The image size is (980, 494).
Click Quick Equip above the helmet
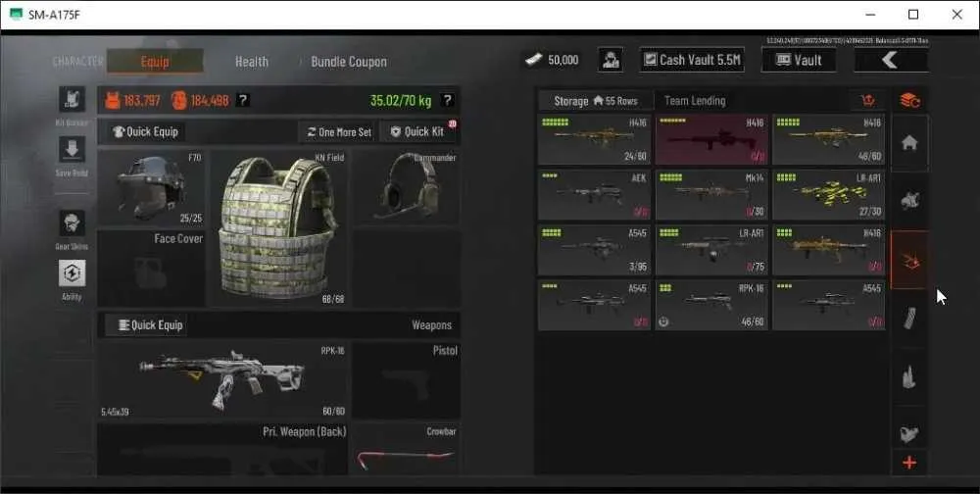pyautogui.click(x=146, y=132)
